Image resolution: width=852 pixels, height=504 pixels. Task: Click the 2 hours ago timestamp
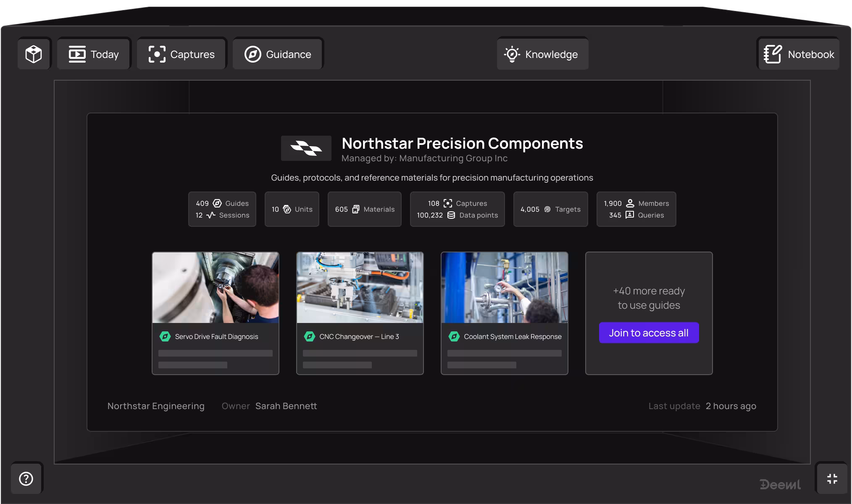pyautogui.click(x=731, y=406)
